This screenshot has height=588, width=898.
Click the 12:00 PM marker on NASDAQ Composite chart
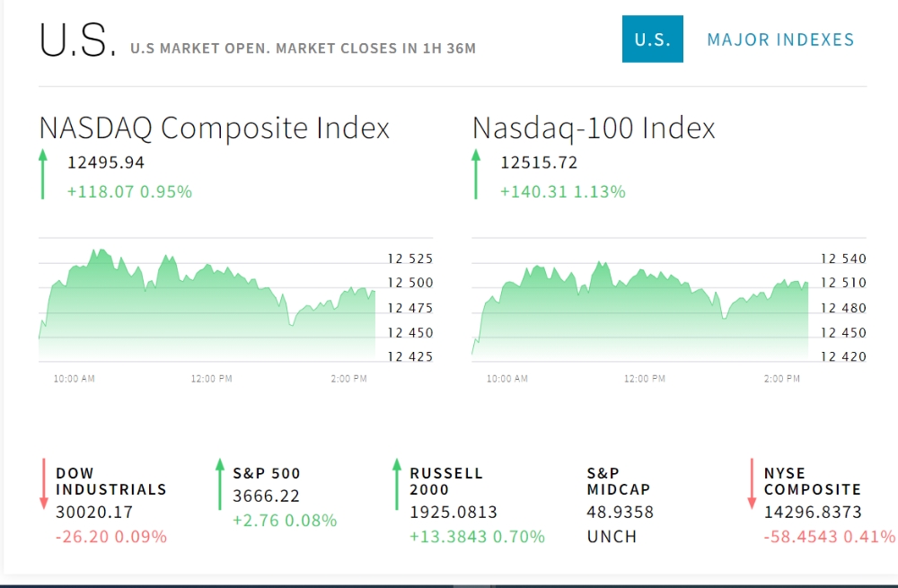pos(211,379)
